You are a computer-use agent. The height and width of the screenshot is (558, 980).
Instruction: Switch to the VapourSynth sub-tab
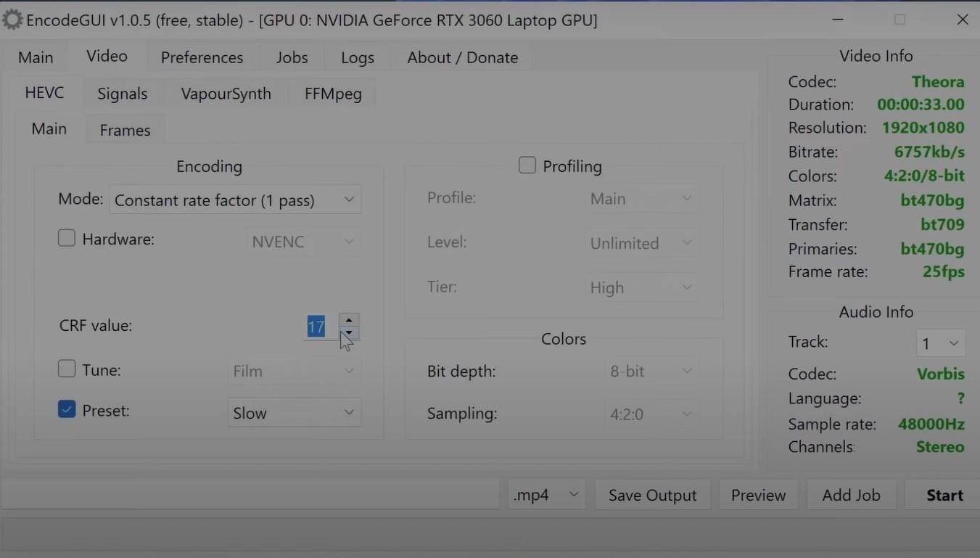226,94
